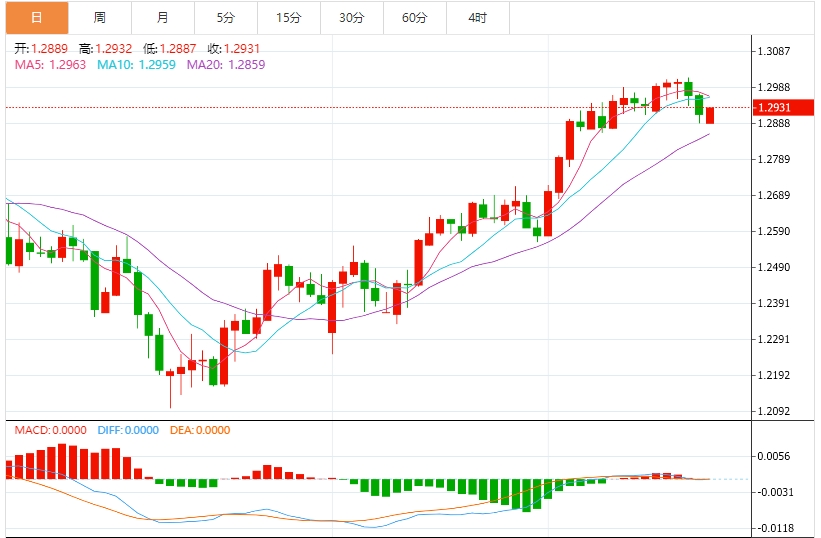Viewport: 821px width, 538px height.
Task: Switch to the 30分 interval tab
Action: 351,18
